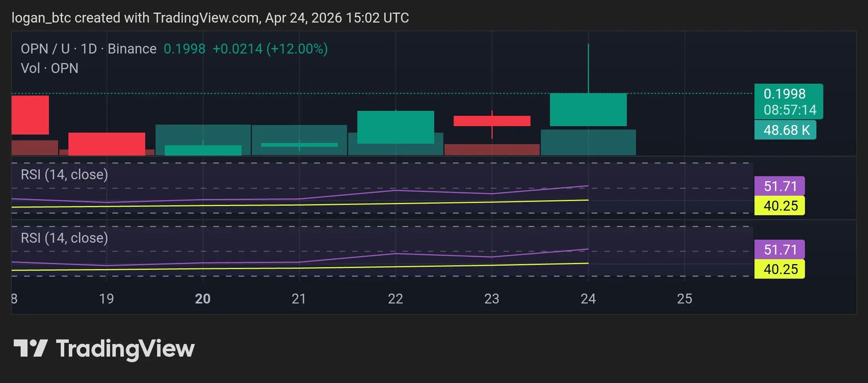Click the 40.25 tag in the upper RSI pane
This screenshot has height=383, width=868.
[780, 206]
